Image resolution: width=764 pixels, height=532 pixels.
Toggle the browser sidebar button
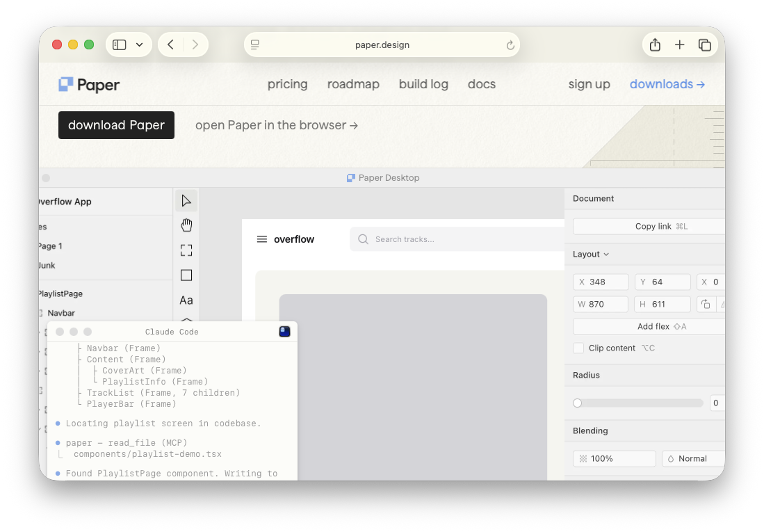(118, 44)
